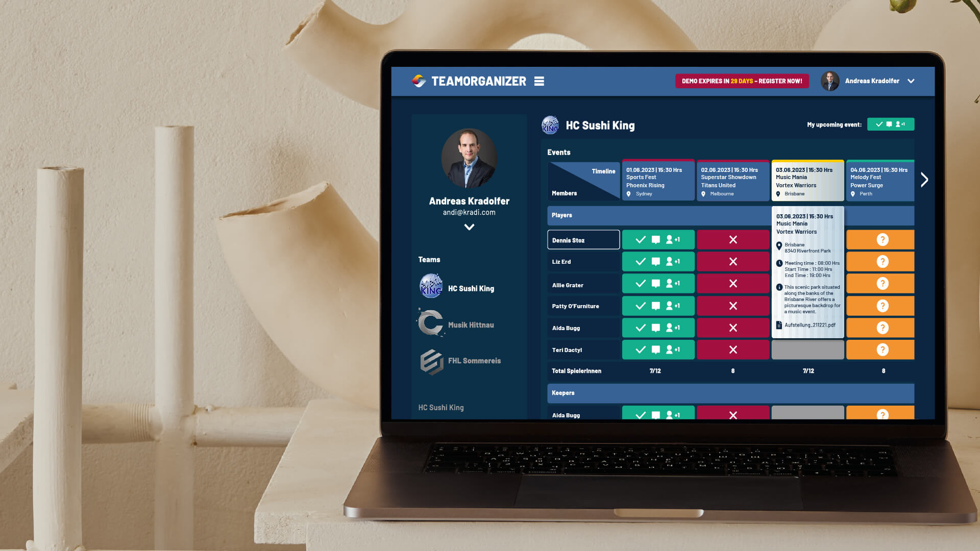Image resolution: width=980 pixels, height=551 pixels.
Task: Click the chat/message bubble icon for Liz Erd
Action: pos(655,261)
